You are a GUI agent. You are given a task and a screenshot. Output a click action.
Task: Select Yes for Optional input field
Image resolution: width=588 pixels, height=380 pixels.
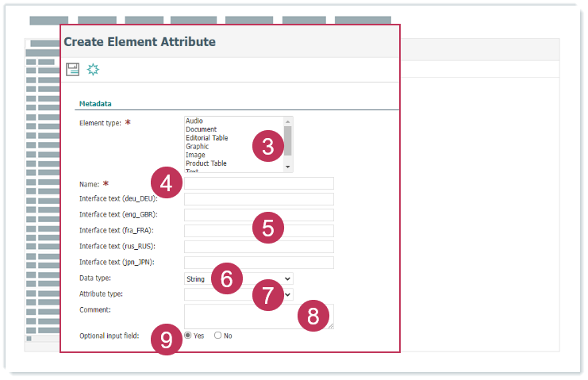click(x=188, y=336)
